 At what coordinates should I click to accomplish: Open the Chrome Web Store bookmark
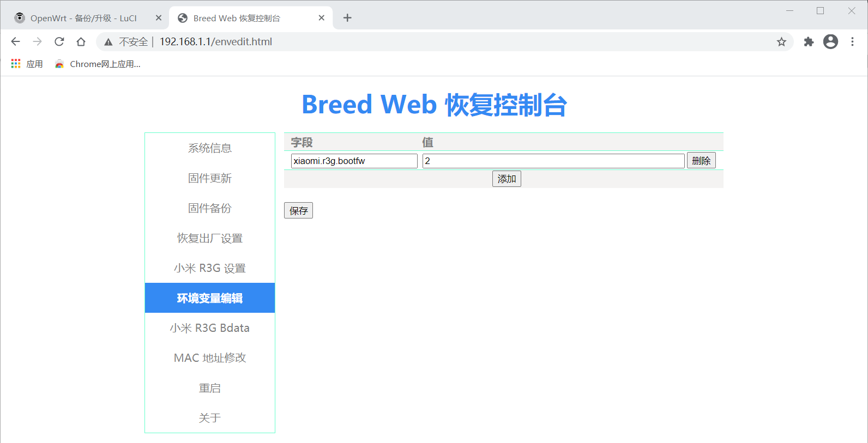click(98, 64)
